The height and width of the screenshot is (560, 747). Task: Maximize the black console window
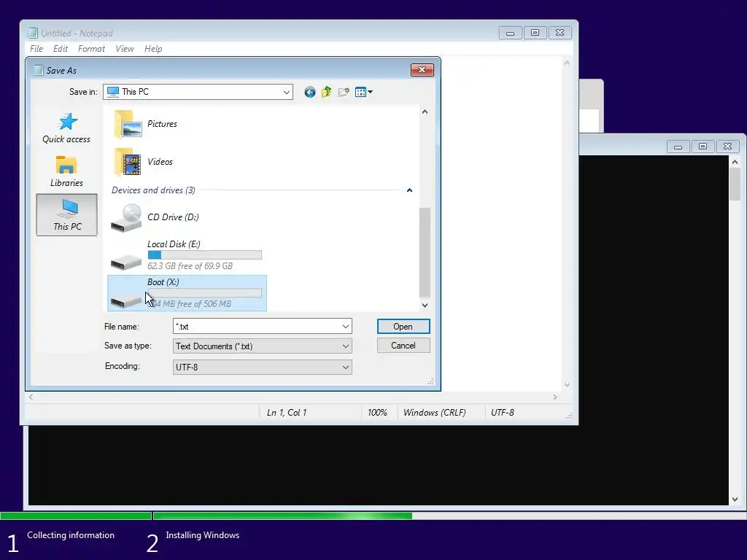703,147
